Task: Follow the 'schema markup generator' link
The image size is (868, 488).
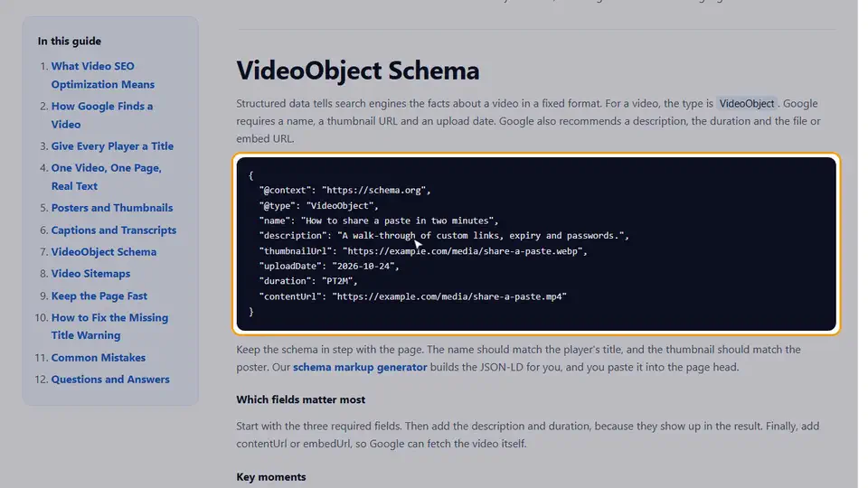Action: pos(360,367)
